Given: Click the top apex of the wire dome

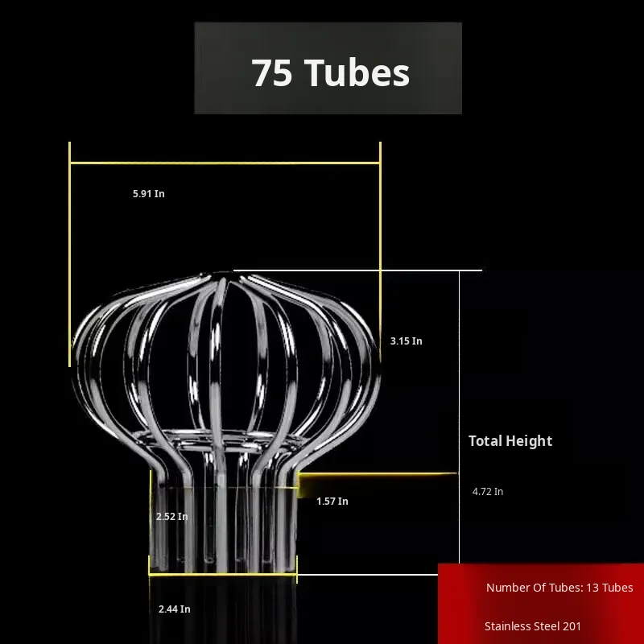Looking at the screenshot, I should coord(232,274).
